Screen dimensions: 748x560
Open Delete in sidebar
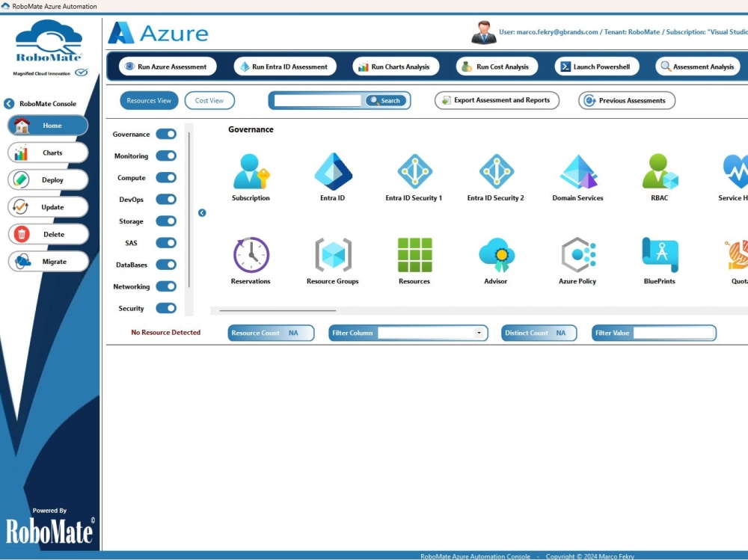(x=48, y=234)
